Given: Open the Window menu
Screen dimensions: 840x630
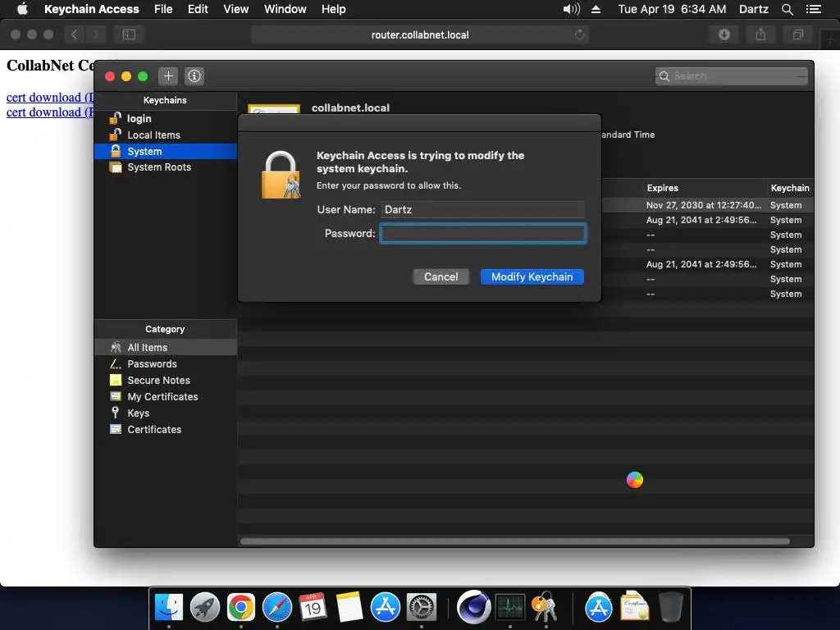Looking at the screenshot, I should click(285, 9).
